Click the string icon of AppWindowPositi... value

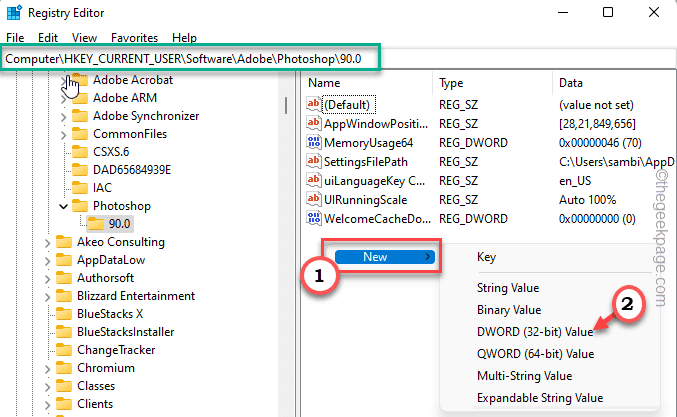314,123
